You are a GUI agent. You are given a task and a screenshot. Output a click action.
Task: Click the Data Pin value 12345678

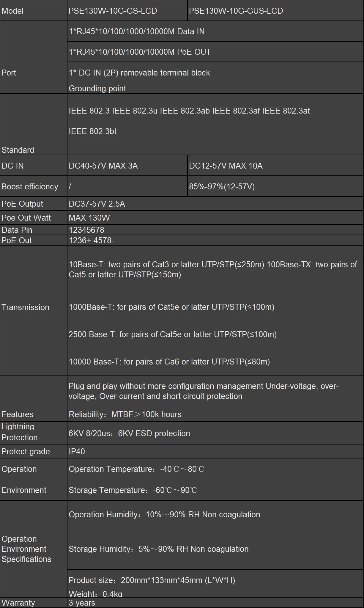tap(86, 230)
